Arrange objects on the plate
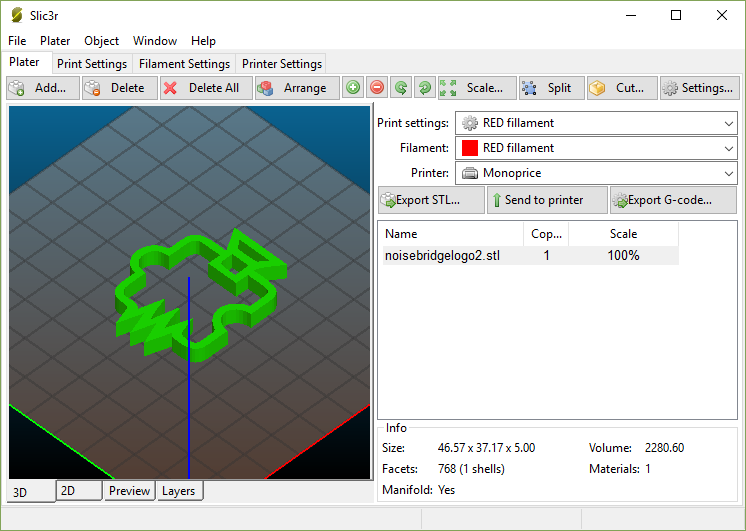Screen dimensions: 746x531 [297, 88]
